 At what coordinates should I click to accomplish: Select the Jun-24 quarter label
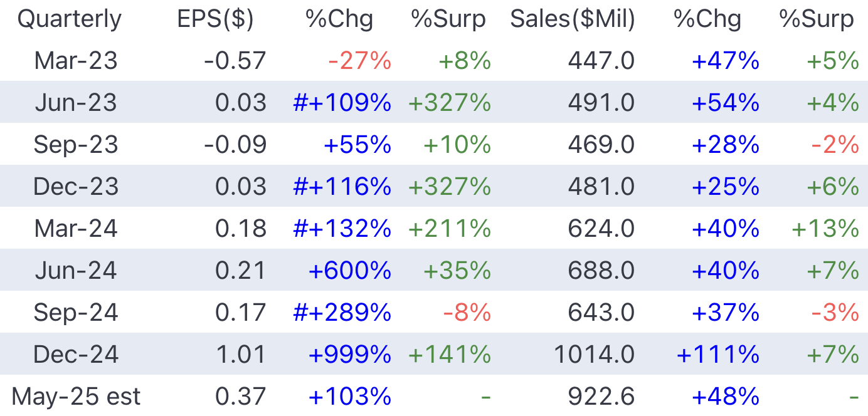(76, 271)
